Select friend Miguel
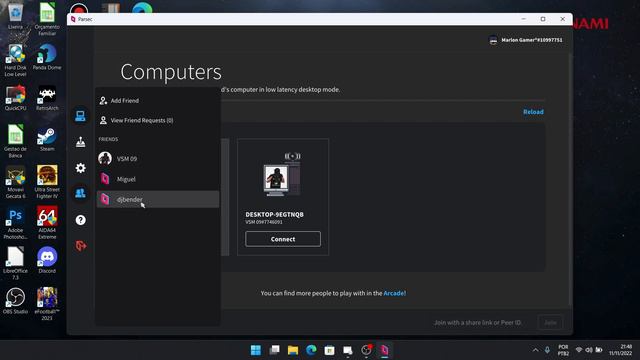 (158, 179)
